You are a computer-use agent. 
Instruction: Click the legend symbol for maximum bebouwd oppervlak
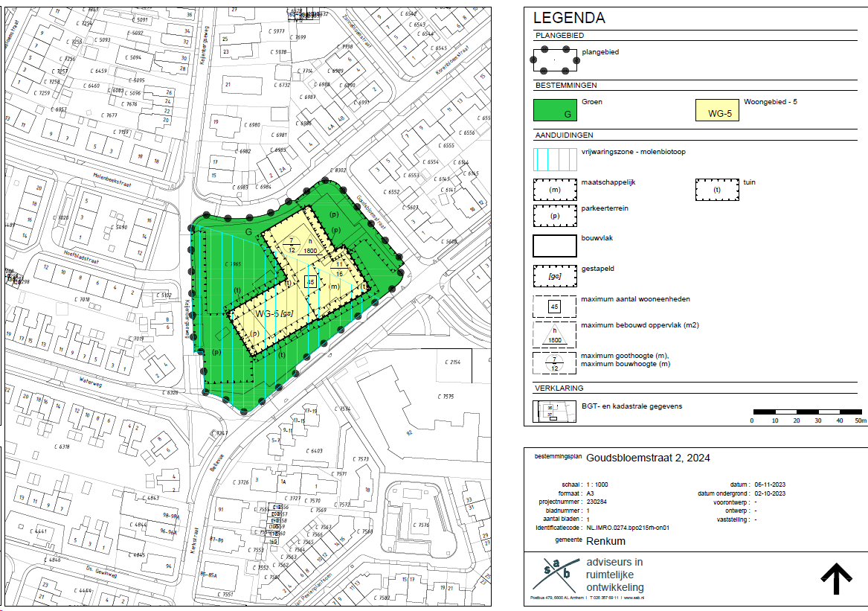(x=555, y=335)
